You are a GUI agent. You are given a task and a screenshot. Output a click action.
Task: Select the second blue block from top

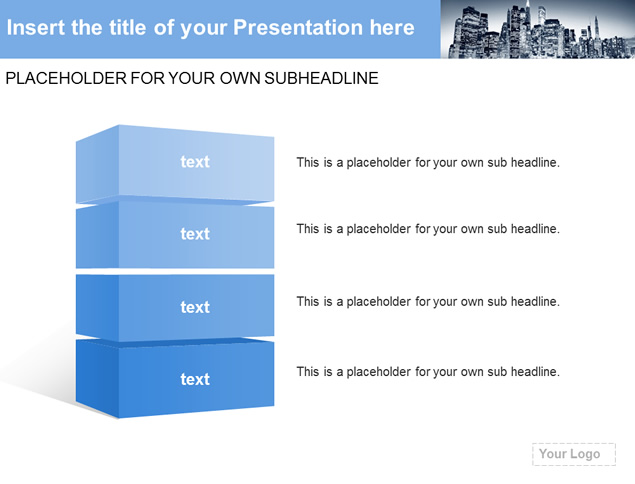click(x=175, y=235)
